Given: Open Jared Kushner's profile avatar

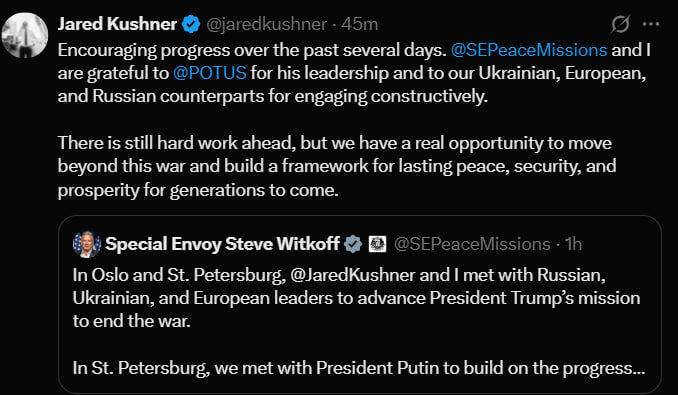Looking at the screenshot, I should [x=25, y=35].
